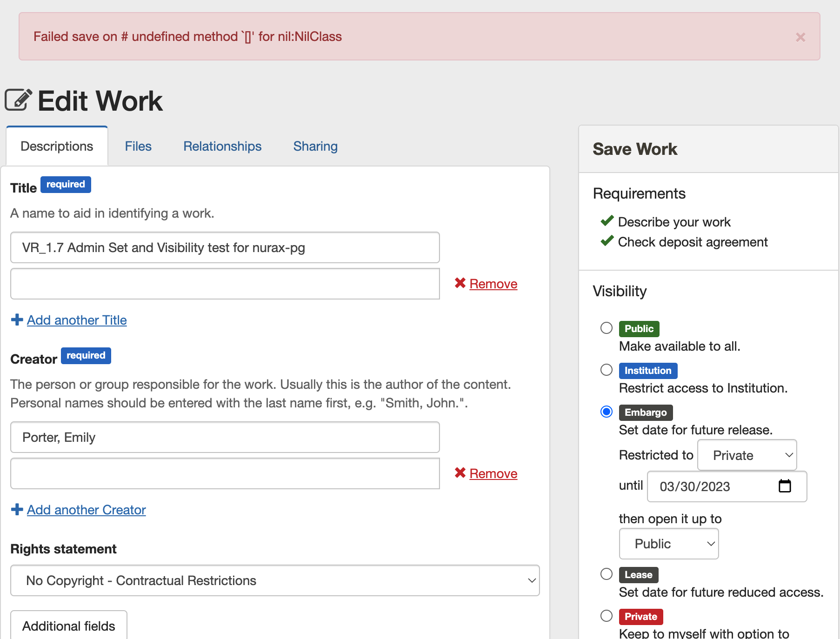Click the red X beside second Creator field
Screen dimensions: 840x639
[x=460, y=473]
